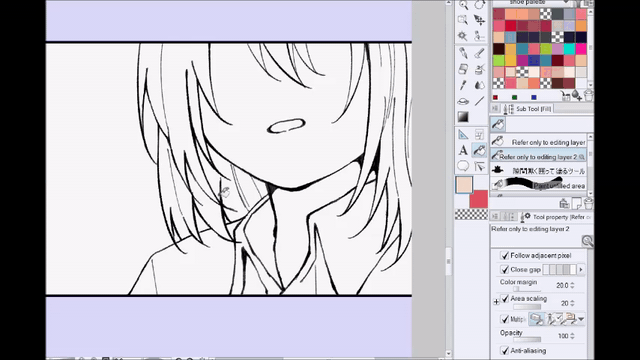
Task: Click the Move layer tool
Action: coord(480,20)
